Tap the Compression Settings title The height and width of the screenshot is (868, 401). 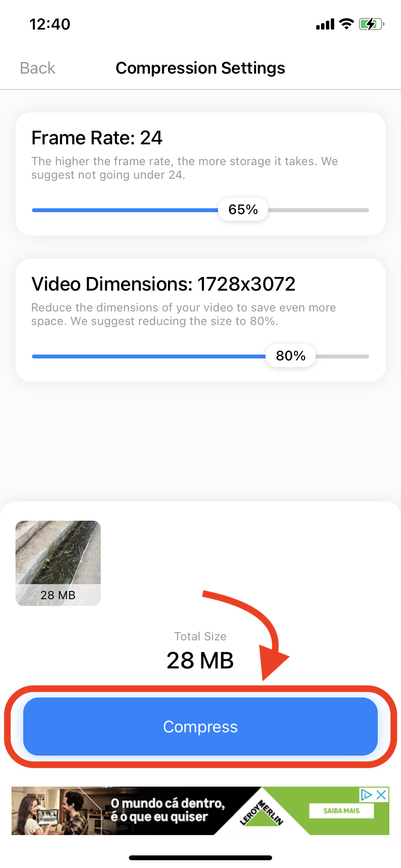[200, 68]
